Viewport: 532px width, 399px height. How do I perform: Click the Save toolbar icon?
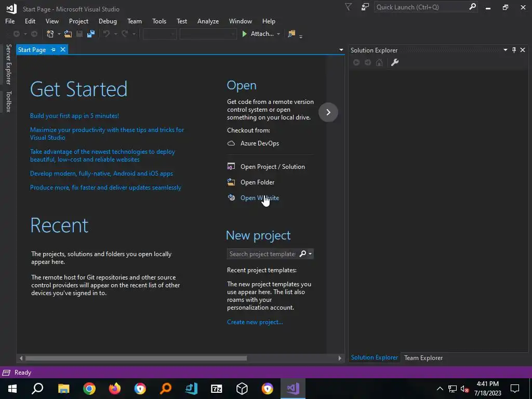point(79,34)
